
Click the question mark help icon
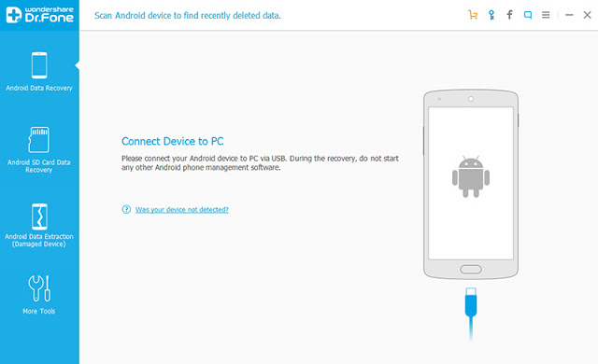click(126, 209)
